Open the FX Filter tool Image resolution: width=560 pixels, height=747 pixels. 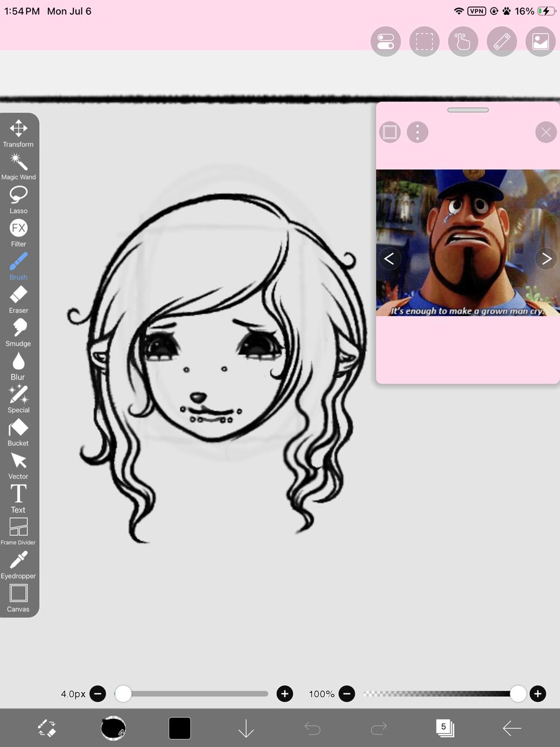(x=18, y=233)
